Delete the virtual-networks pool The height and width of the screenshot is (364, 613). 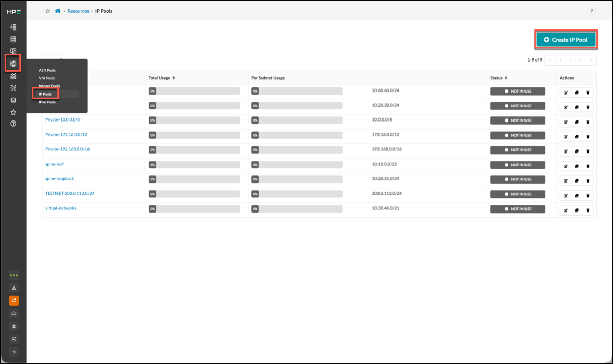click(x=588, y=210)
